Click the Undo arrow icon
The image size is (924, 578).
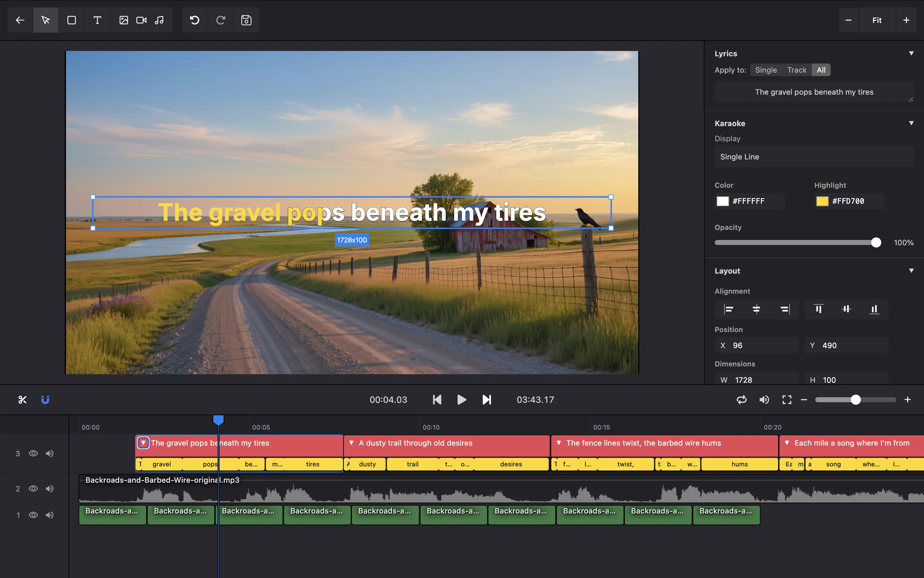195,20
